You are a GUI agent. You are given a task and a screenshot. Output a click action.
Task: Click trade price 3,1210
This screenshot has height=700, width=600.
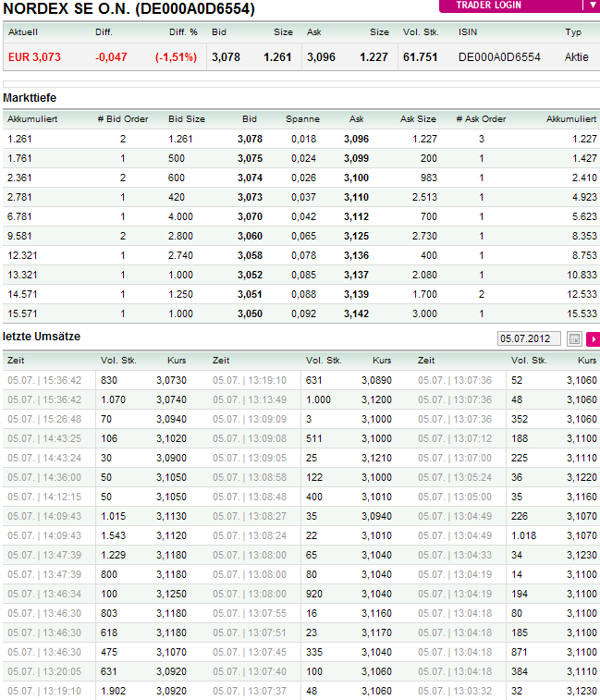[x=377, y=458]
